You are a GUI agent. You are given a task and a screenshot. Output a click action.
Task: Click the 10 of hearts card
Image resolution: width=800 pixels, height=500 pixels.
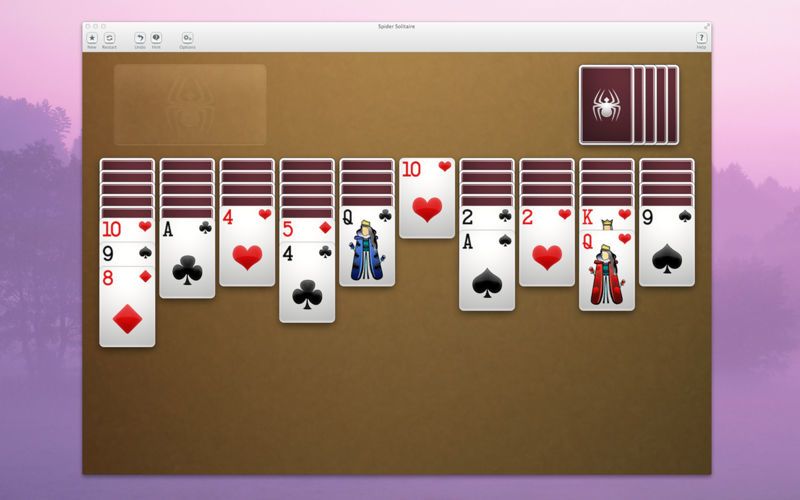427,200
